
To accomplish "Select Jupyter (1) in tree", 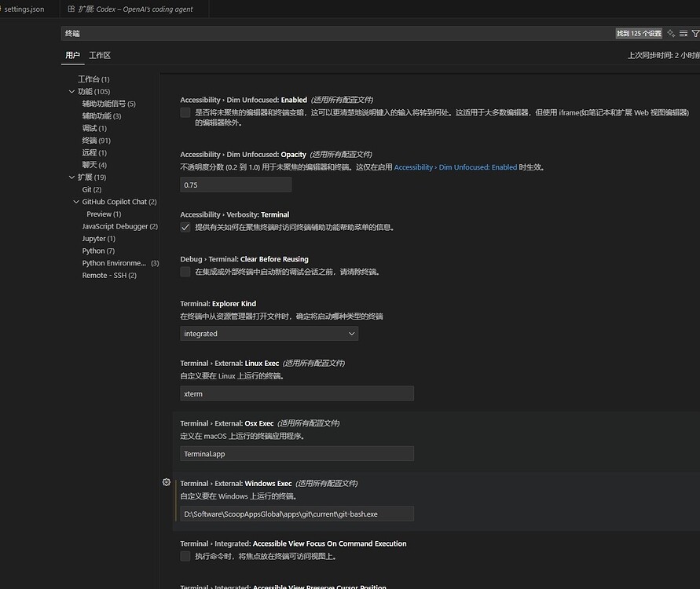I will pyautogui.click(x=98, y=239).
